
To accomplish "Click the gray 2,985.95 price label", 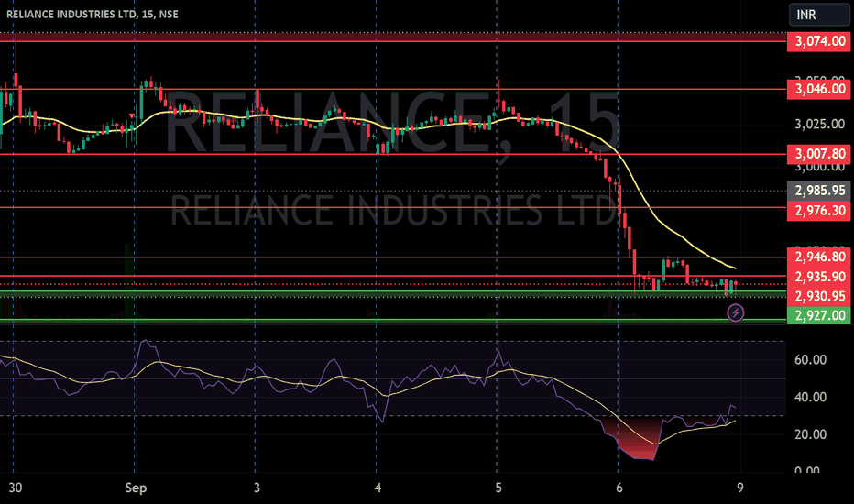I will point(818,191).
